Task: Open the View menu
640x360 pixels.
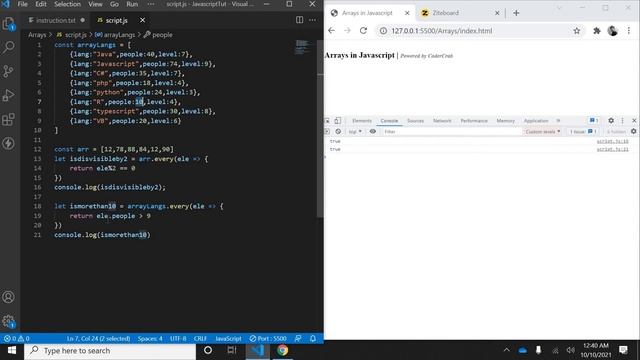Action: (95, 4)
